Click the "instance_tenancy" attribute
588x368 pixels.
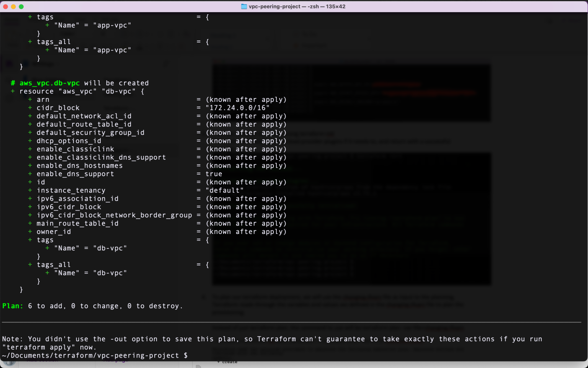pyautogui.click(x=71, y=190)
